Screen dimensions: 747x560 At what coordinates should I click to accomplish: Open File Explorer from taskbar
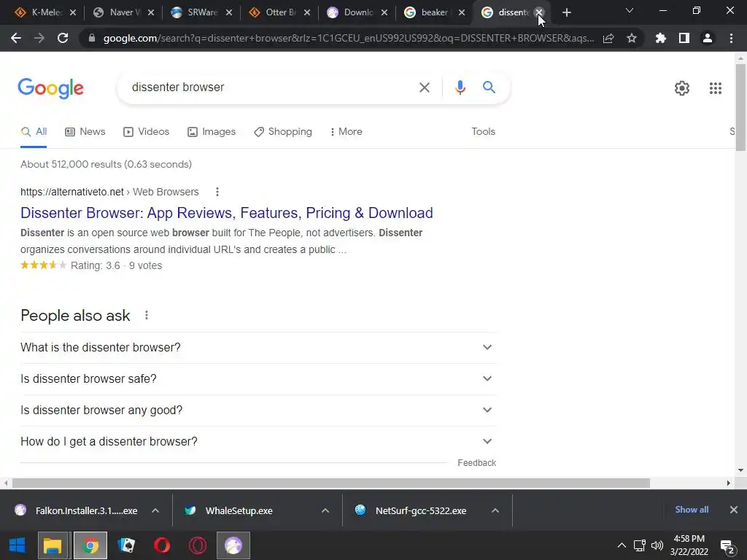point(53,545)
